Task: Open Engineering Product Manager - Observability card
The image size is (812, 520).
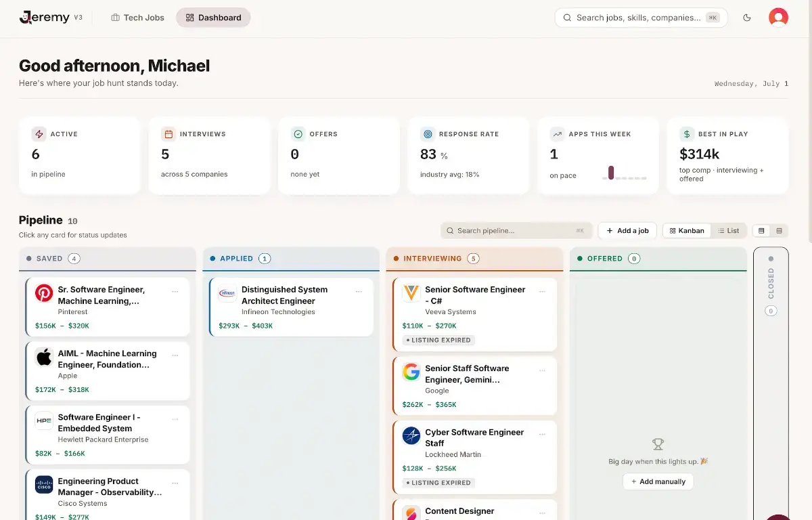Action: (108, 495)
